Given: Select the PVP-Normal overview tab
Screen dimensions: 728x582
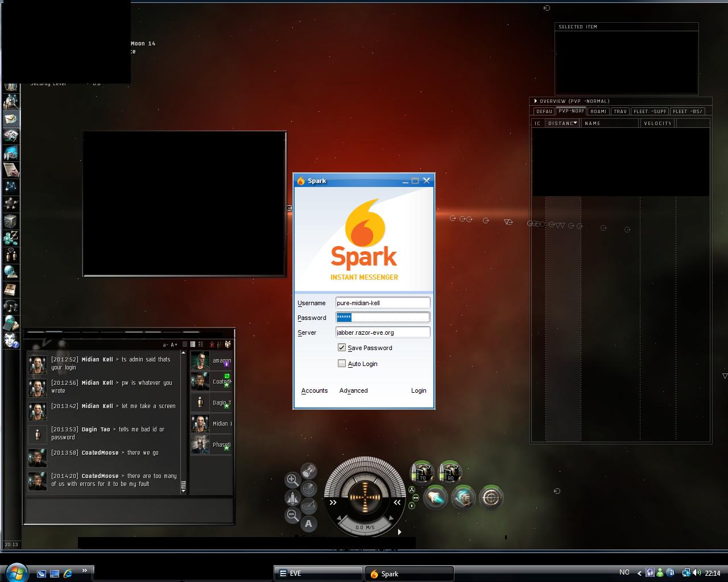Looking at the screenshot, I should point(571,111).
